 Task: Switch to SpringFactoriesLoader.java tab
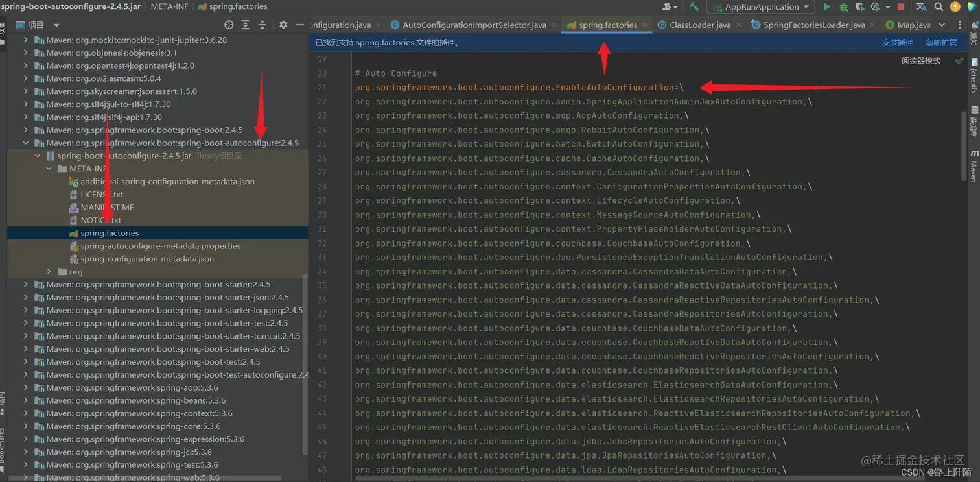813,25
